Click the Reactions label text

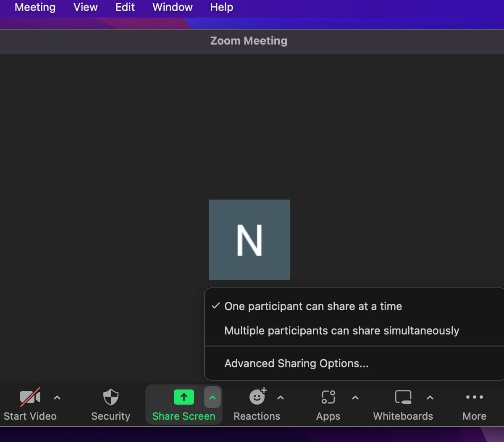click(x=257, y=416)
